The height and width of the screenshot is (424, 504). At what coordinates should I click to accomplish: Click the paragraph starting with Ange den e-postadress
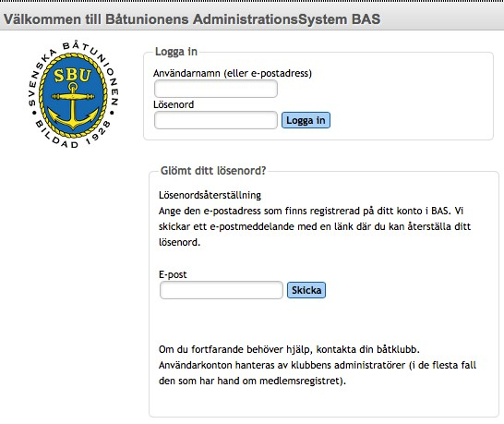pos(315,226)
